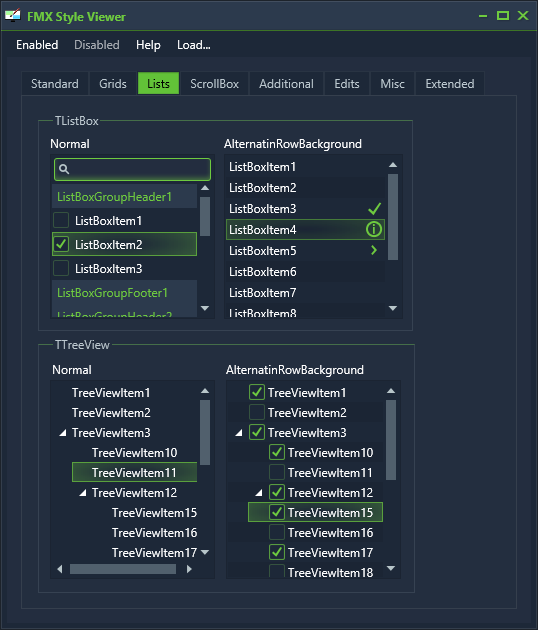
Task: Click the alternating list box scrollbar thumb
Action: (x=393, y=217)
